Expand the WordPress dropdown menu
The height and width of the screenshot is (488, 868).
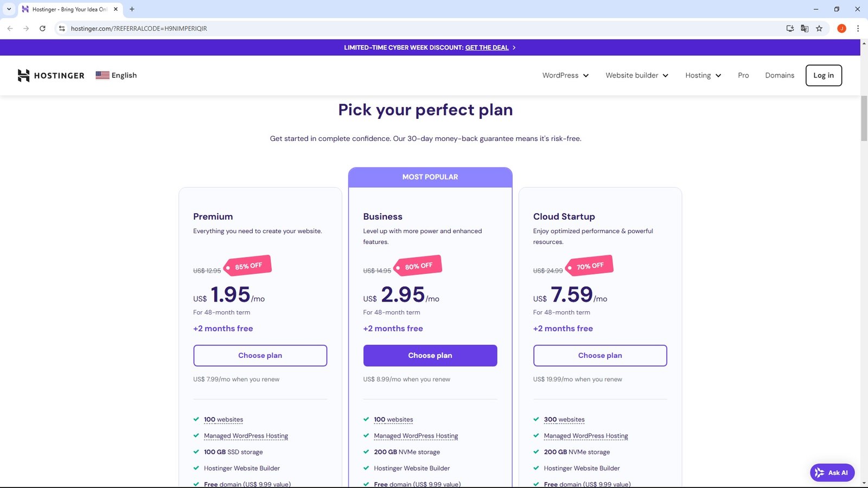(565, 75)
